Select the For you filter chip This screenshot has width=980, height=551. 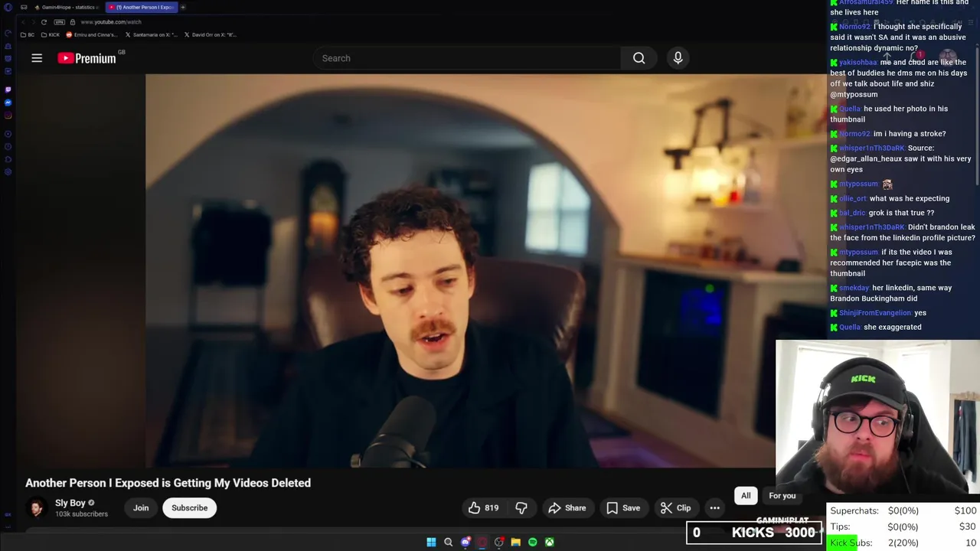[782, 495]
